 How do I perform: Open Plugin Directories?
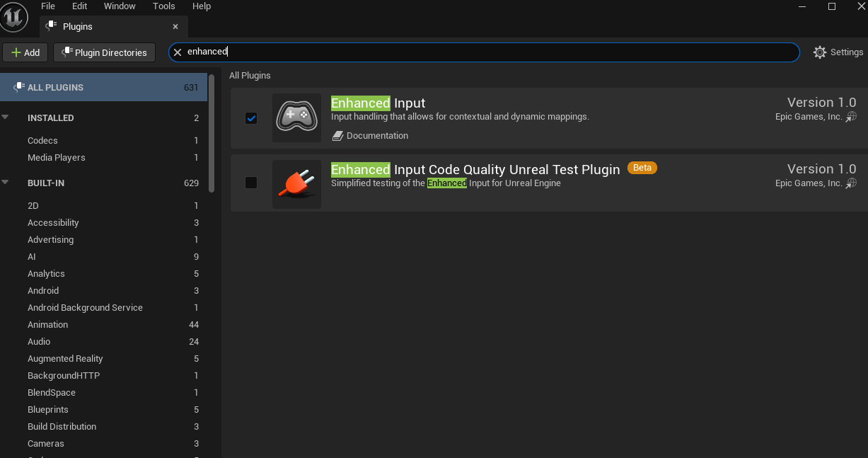[105, 52]
